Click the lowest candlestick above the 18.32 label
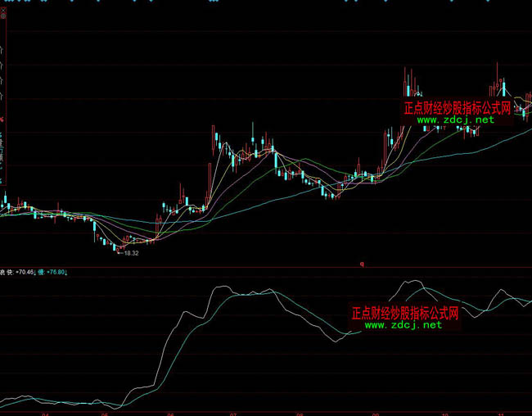 click(x=115, y=244)
